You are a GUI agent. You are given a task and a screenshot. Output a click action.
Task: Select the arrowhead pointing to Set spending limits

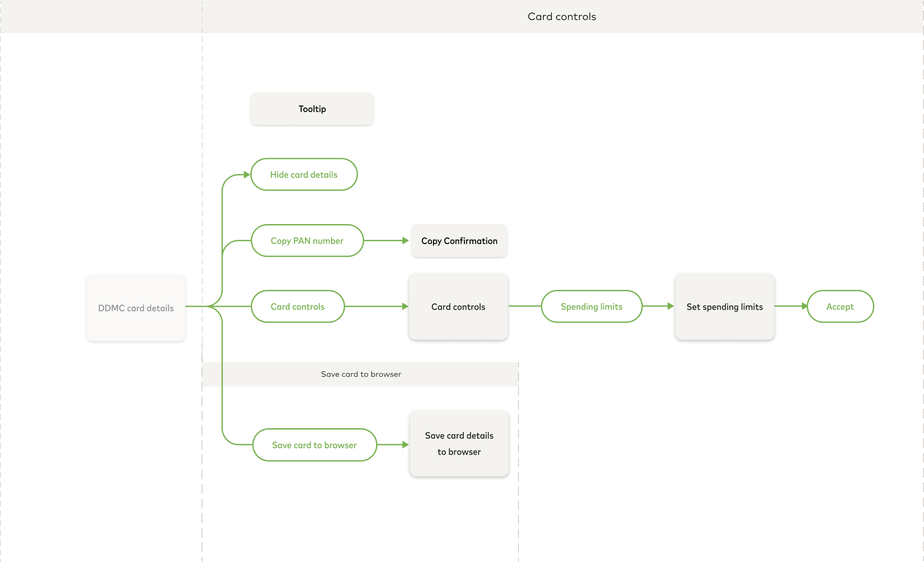(x=671, y=307)
